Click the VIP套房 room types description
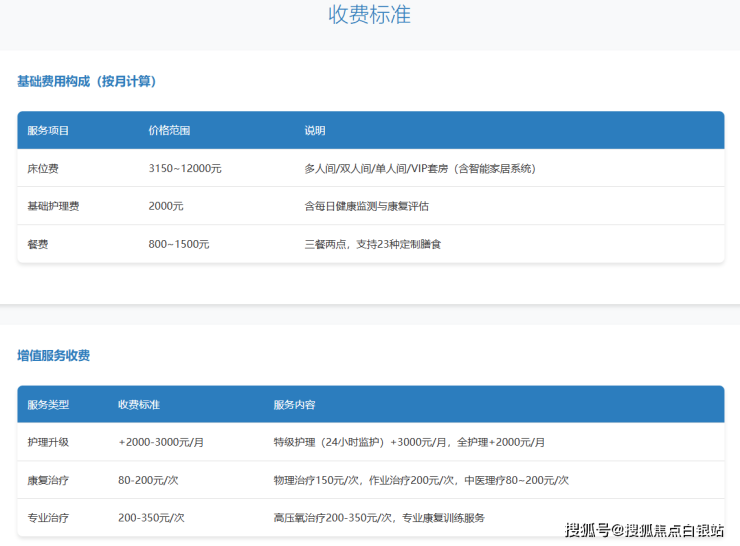Image resolution: width=740 pixels, height=546 pixels. click(x=420, y=169)
